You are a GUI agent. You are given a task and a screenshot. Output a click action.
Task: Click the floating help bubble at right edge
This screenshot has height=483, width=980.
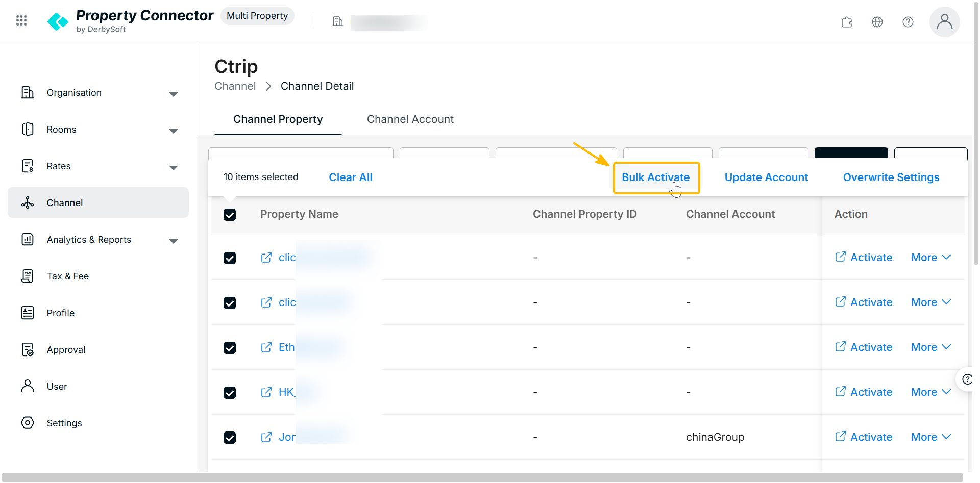click(966, 379)
